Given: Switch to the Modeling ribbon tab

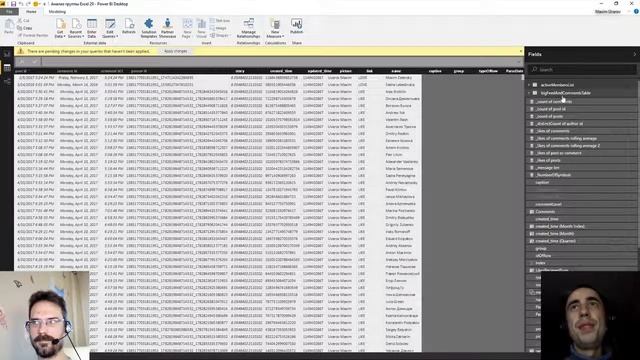Looking at the screenshot, I should (x=57, y=12).
